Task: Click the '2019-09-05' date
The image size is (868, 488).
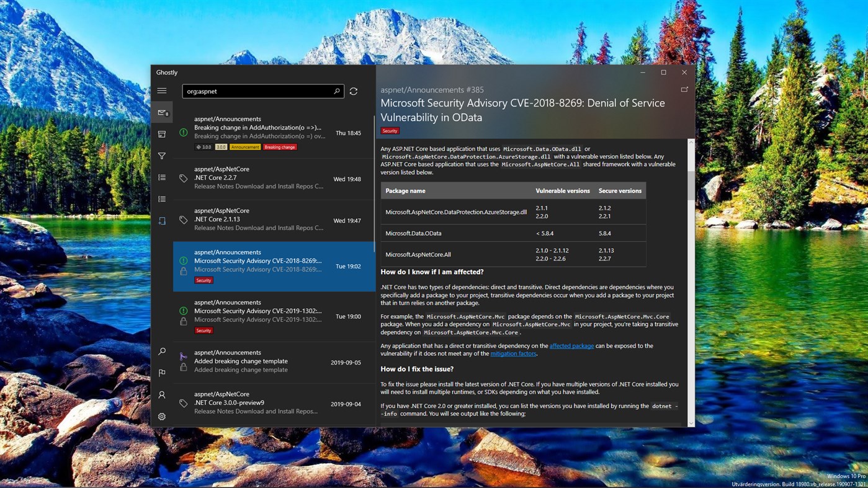Action: pyautogui.click(x=346, y=362)
